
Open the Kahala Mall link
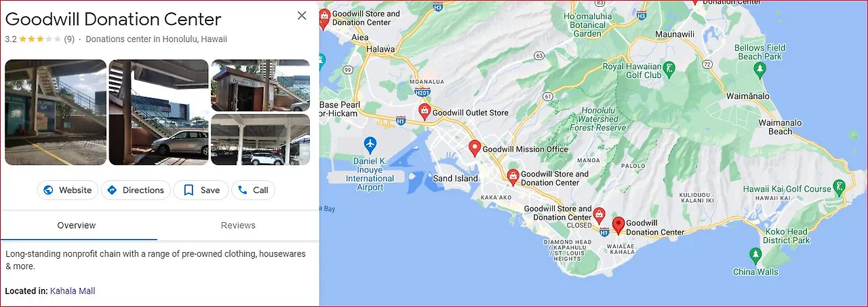(73, 291)
